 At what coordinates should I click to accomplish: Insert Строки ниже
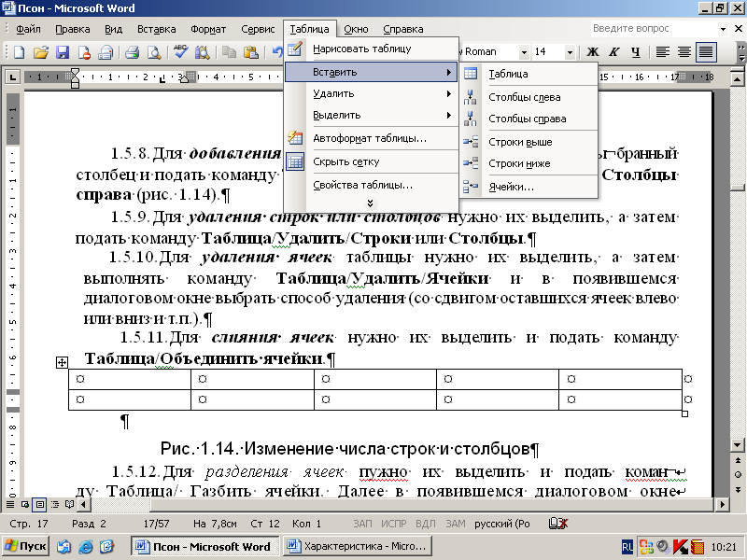(x=529, y=163)
